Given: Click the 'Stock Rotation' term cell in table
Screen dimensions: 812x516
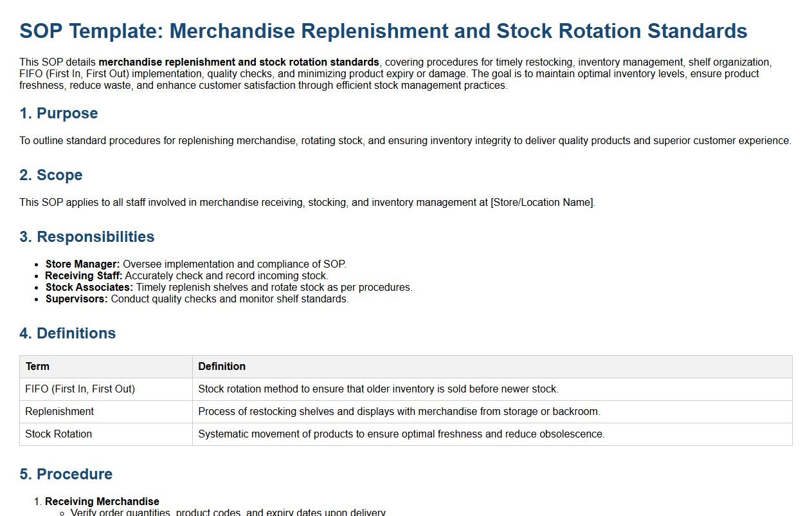Looking at the screenshot, I should (x=59, y=434).
